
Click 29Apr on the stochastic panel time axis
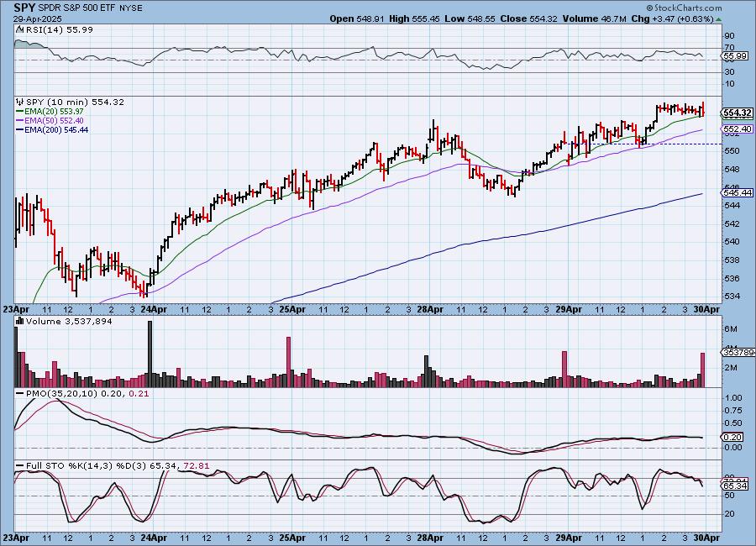[569, 538]
